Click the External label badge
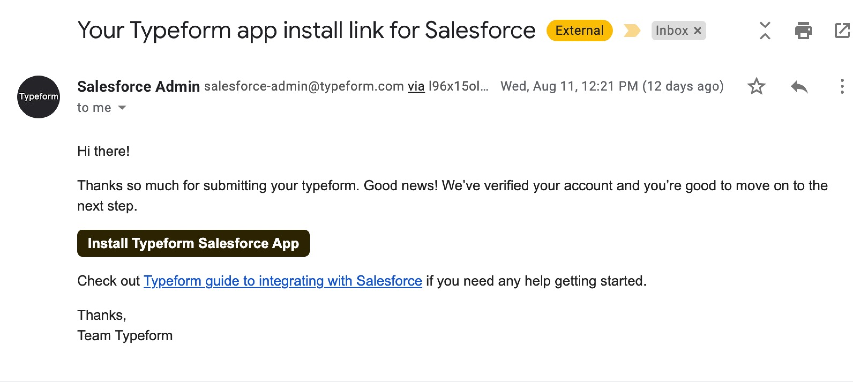Image resolution: width=868 pixels, height=382 pixels. (579, 31)
